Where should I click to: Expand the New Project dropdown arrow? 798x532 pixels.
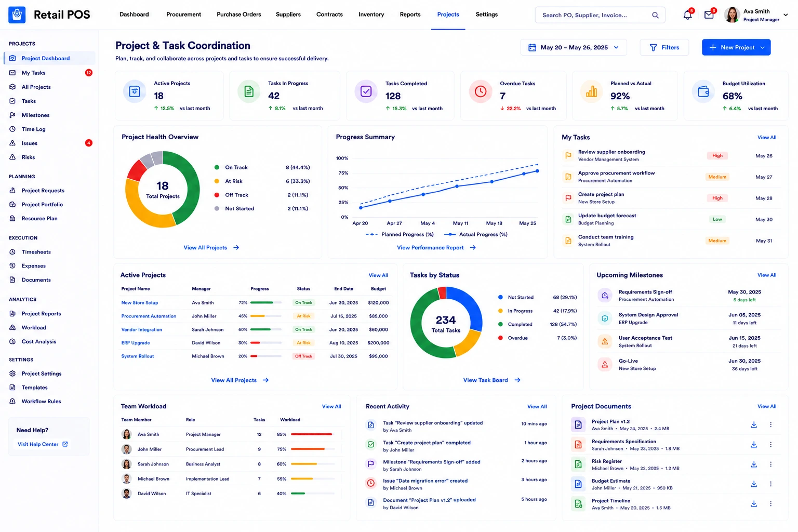coord(763,47)
